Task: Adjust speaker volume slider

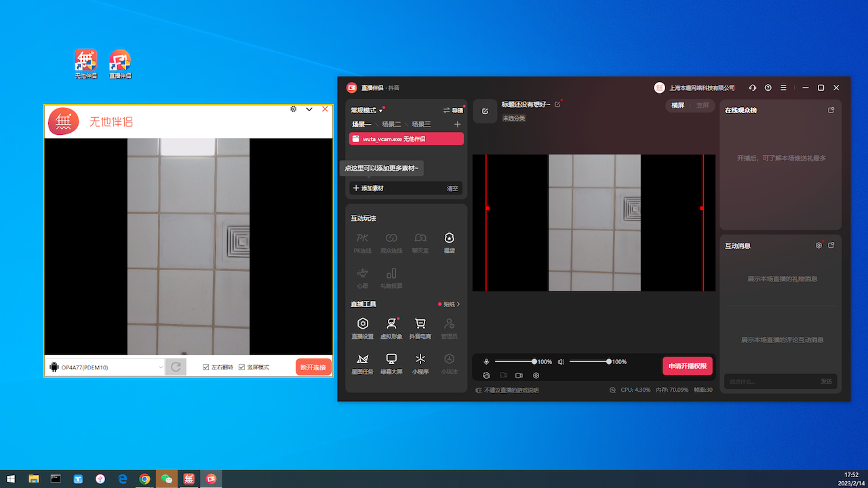Action: [589, 362]
